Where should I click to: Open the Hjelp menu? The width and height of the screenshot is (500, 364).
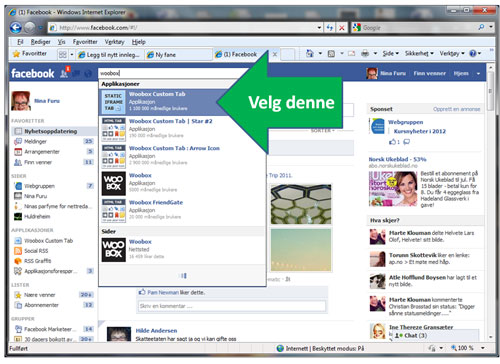point(139,42)
